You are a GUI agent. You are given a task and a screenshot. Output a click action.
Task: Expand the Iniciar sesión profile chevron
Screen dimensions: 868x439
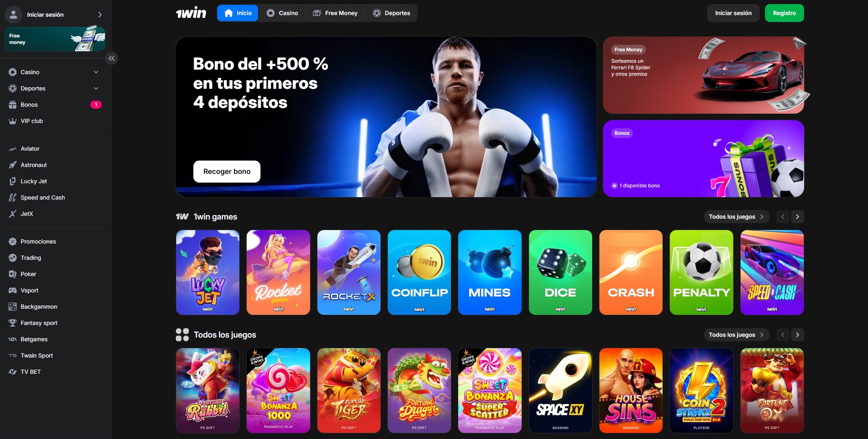pos(100,15)
